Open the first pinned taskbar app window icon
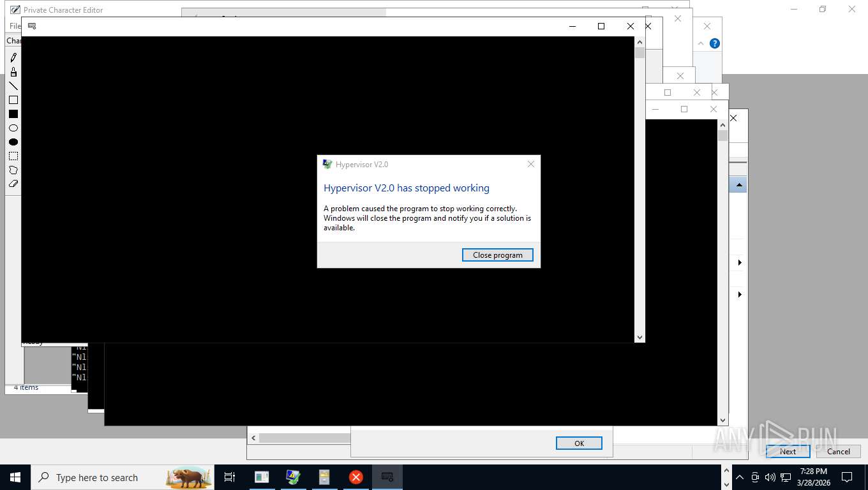 (x=262, y=477)
